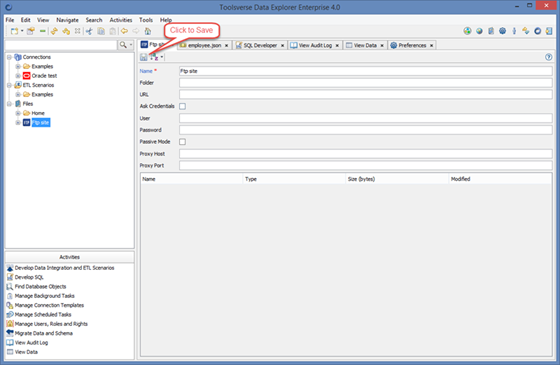Click the dark blue ring icon in top-right toolbar

(538, 31)
